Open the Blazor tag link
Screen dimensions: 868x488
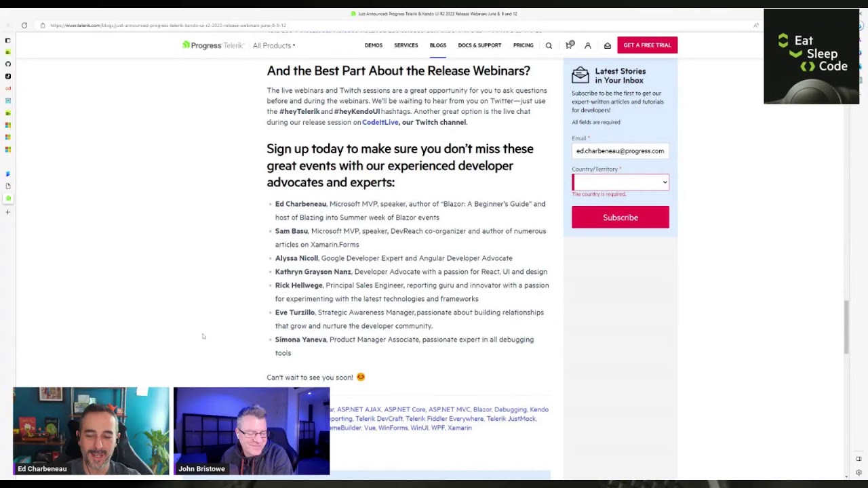click(x=482, y=409)
